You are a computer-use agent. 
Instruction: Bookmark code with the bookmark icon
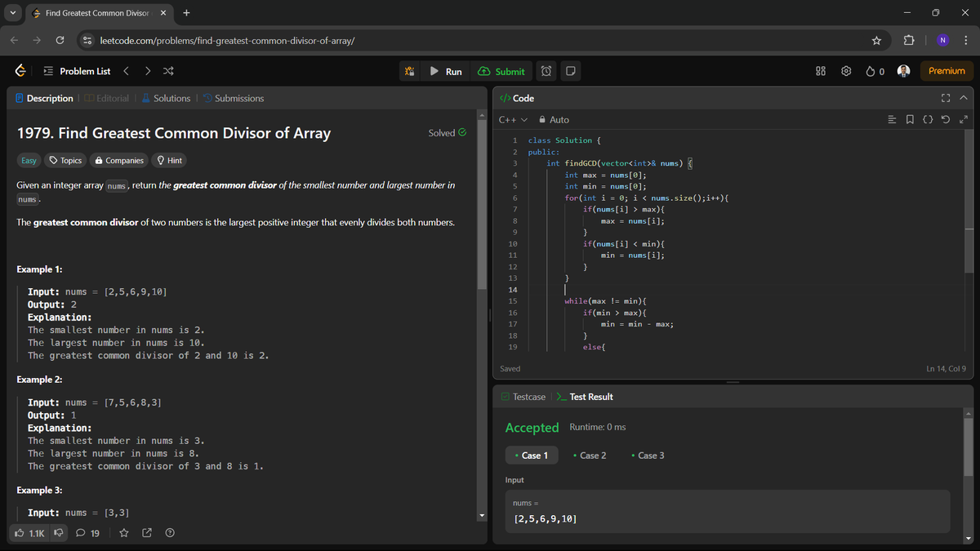tap(910, 120)
